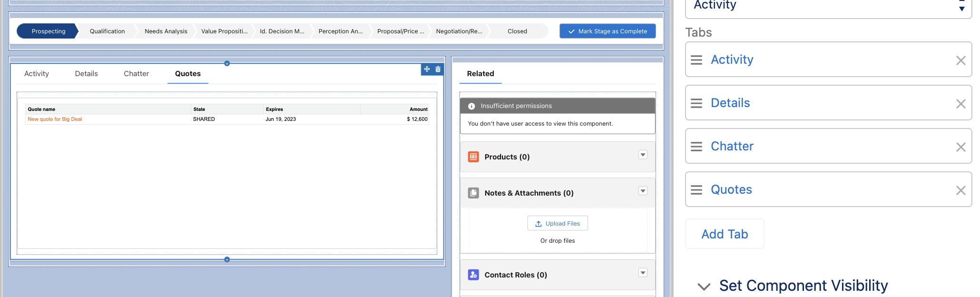Click the Contact Roles (0) title

tap(516, 275)
